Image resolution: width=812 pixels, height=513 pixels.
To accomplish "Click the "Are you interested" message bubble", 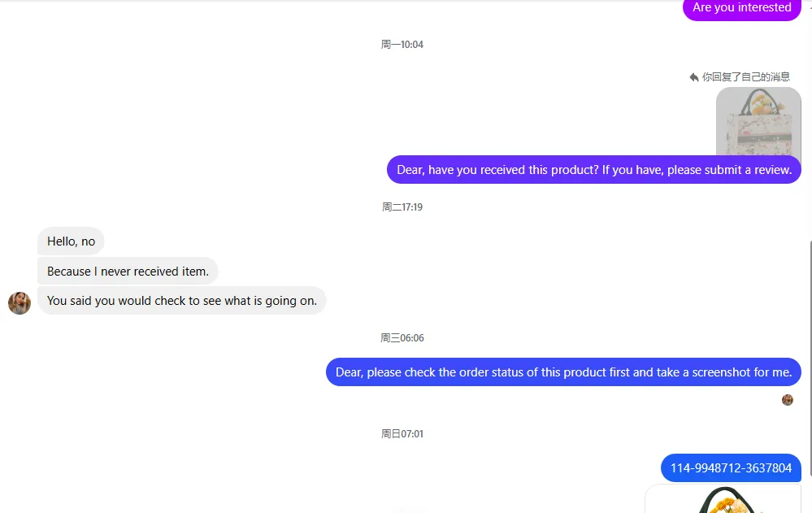I will point(741,9).
